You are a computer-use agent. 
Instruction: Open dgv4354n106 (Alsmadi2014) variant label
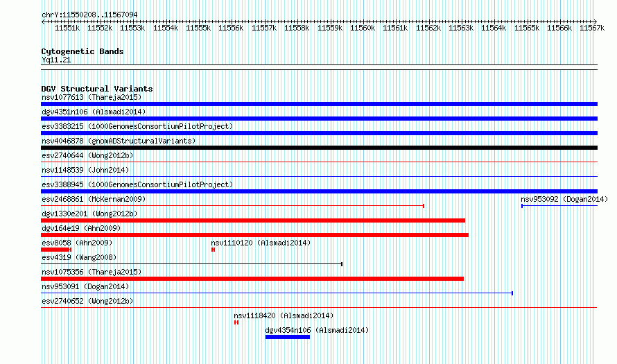click(x=317, y=330)
